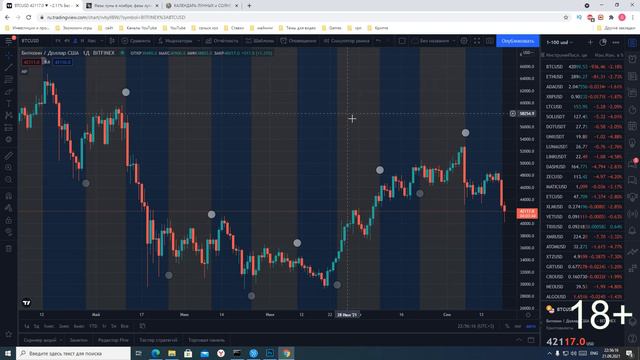Open the candle chart style selector

[111, 41]
